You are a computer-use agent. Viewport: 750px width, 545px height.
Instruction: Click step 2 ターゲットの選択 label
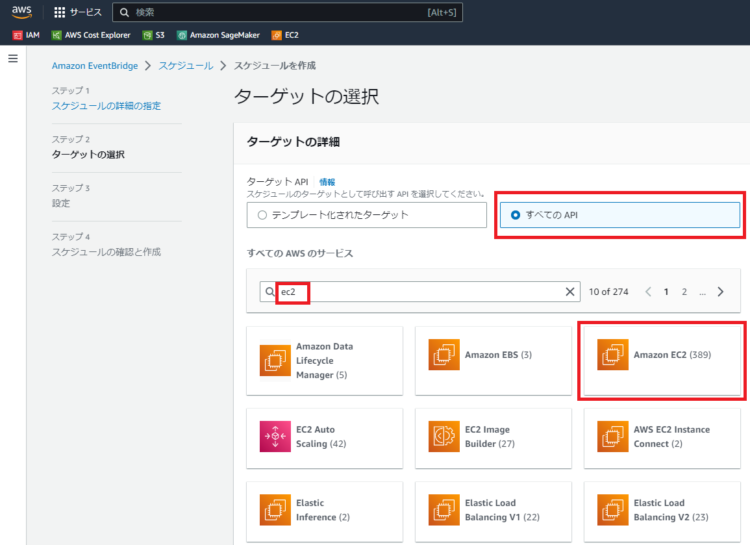(x=88, y=155)
